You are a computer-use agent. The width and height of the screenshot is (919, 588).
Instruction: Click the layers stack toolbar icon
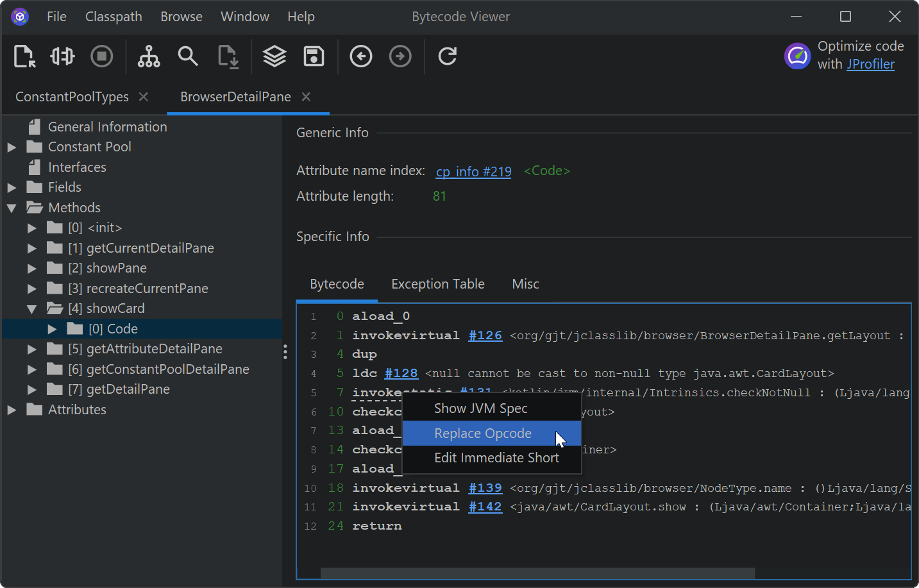(x=274, y=56)
